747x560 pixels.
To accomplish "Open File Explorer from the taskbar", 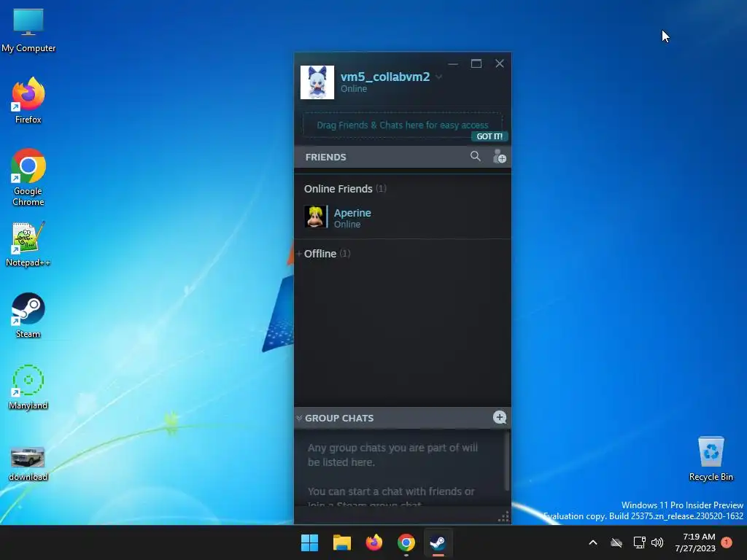I will (341, 542).
